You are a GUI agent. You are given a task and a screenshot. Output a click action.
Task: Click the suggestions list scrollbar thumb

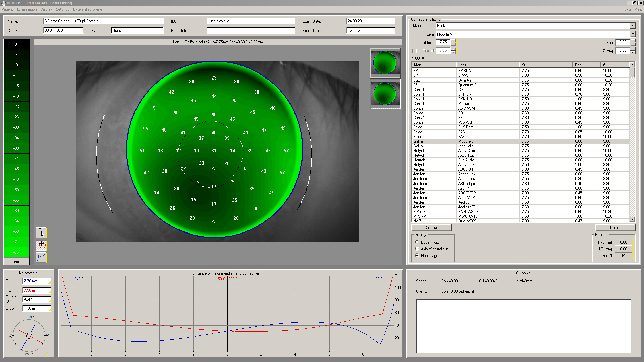(632, 72)
